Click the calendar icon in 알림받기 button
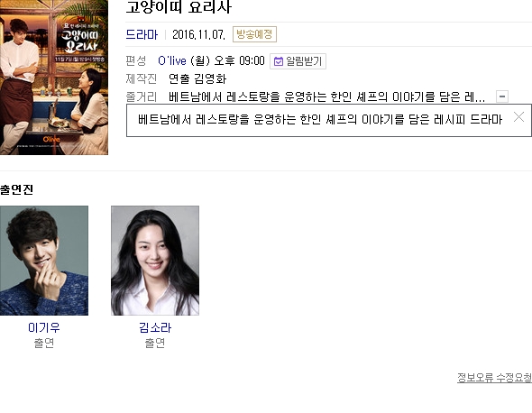Screen dimensions: 532x413 [279, 61]
